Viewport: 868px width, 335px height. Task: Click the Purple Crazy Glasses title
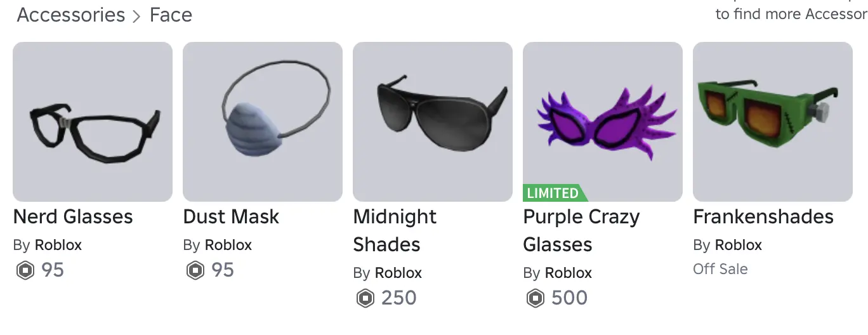click(x=581, y=230)
